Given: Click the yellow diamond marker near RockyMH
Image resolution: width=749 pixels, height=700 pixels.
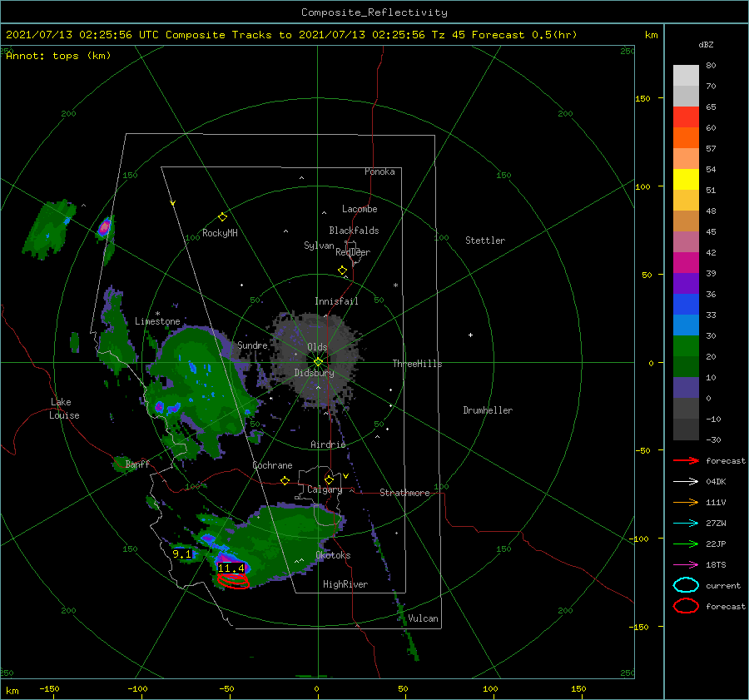Looking at the screenshot, I should pyautogui.click(x=222, y=217).
